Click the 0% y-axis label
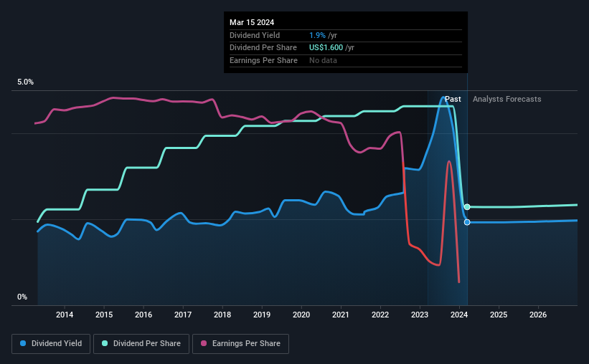The image size is (589, 364). [x=22, y=297]
